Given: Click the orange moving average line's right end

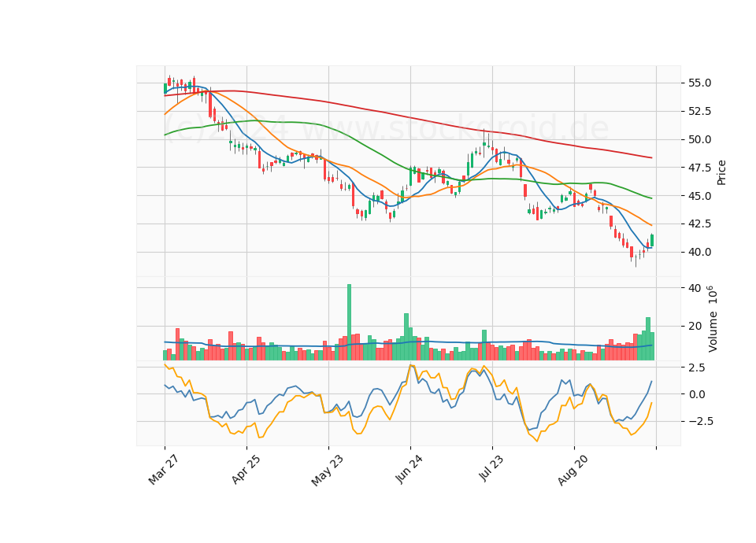Looking at the screenshot, I should [x=651, y=225].
